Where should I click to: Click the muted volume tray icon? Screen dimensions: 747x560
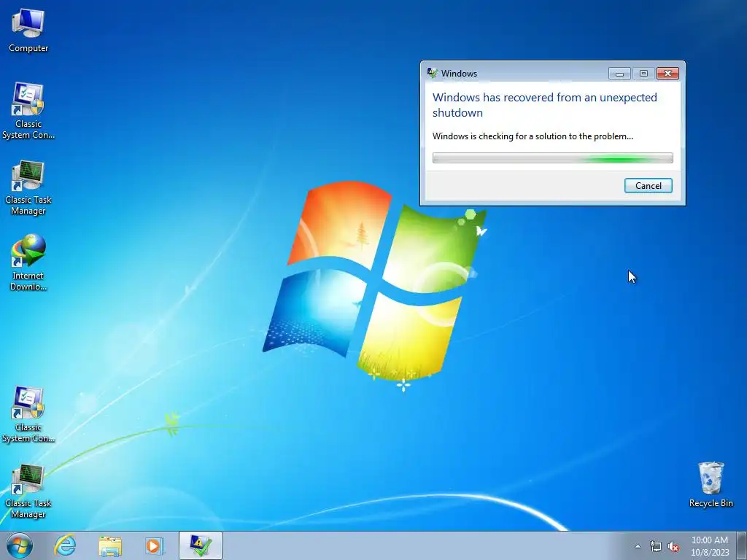[673, 546]
